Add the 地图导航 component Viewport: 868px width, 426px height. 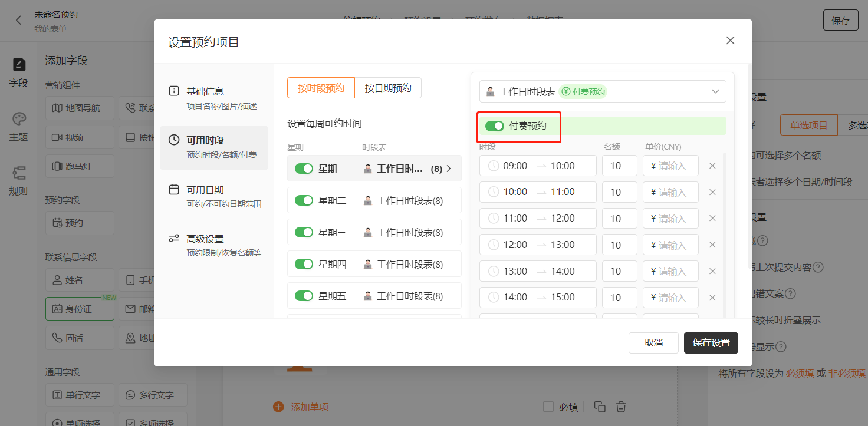coord(80,108)
